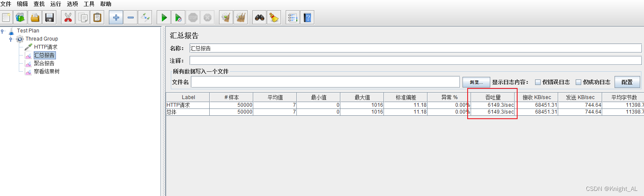Click the 吞吐量 column header
Viewport: 644px width, 196px height.
coord(493,97)
